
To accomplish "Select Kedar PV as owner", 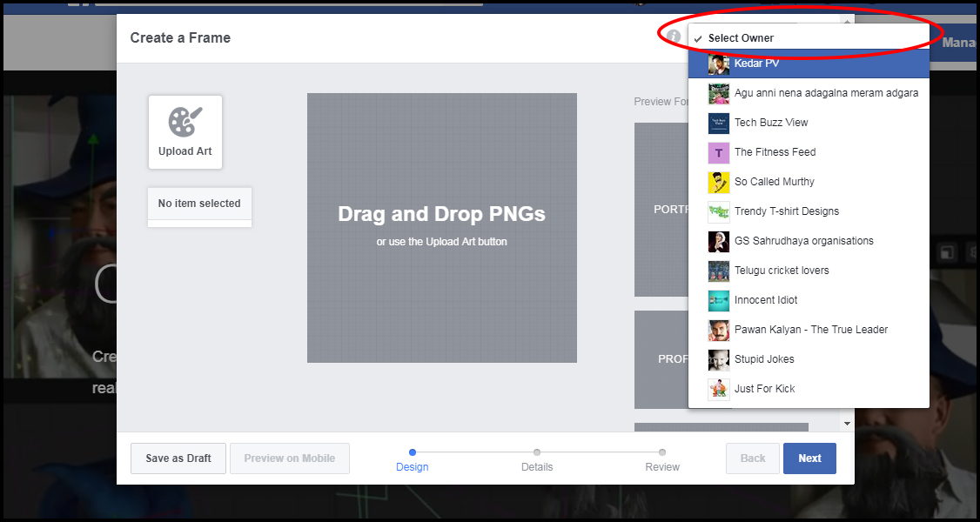I will pos(809,64).
